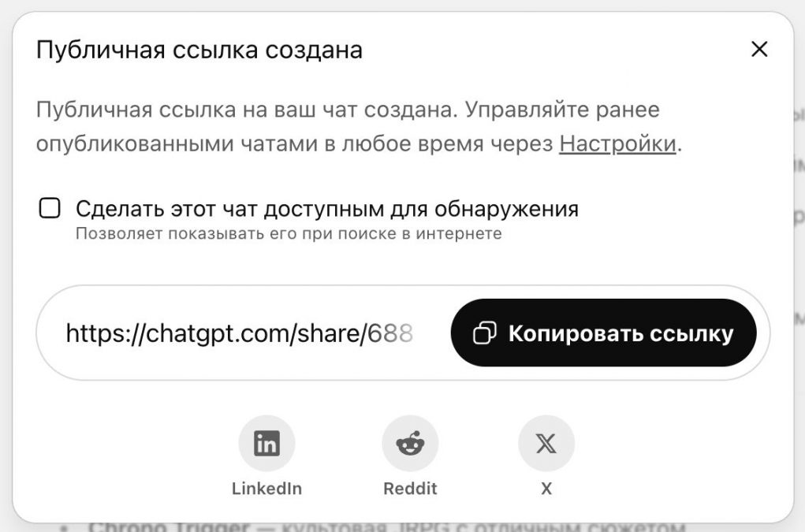Click the 'Публичная ссылка создана' dialog title
Screen dimensions: 805x532
[x=199, y=50]
